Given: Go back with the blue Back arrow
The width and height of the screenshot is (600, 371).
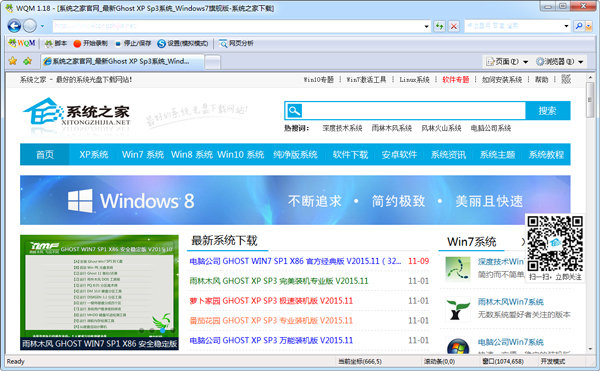Looking at the screenshot, I should pyautogui.click(x=15, y=26).
